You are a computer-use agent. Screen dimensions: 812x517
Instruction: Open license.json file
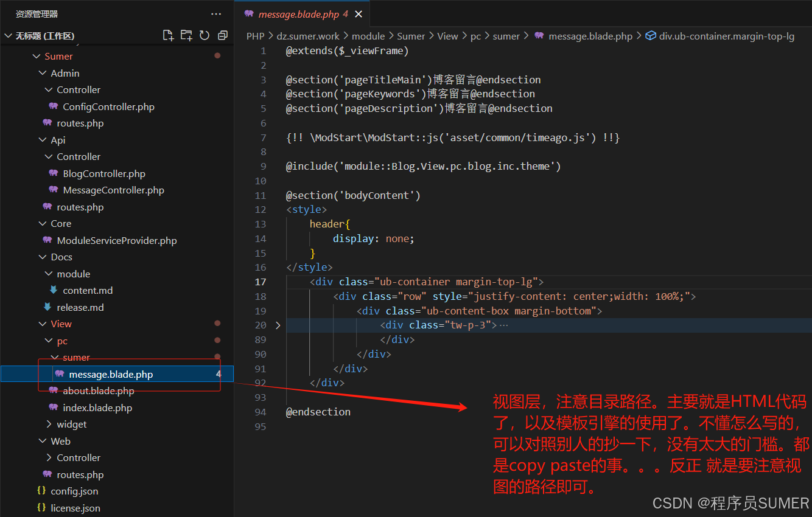pyautogui.click(x=75, y=508)
